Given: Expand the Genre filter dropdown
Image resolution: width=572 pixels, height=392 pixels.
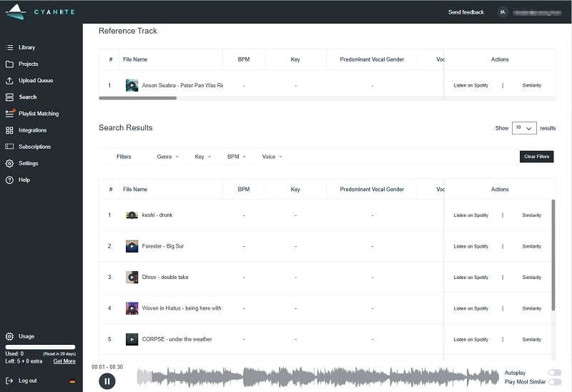Looking at the screenshot, I should point(167,157).
